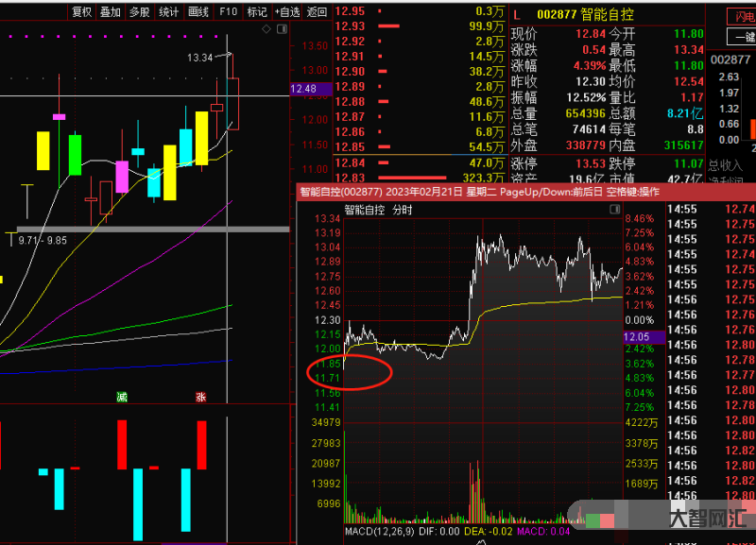Open F10 company information
Screen dimensions: 756x545
pos(228,12)
